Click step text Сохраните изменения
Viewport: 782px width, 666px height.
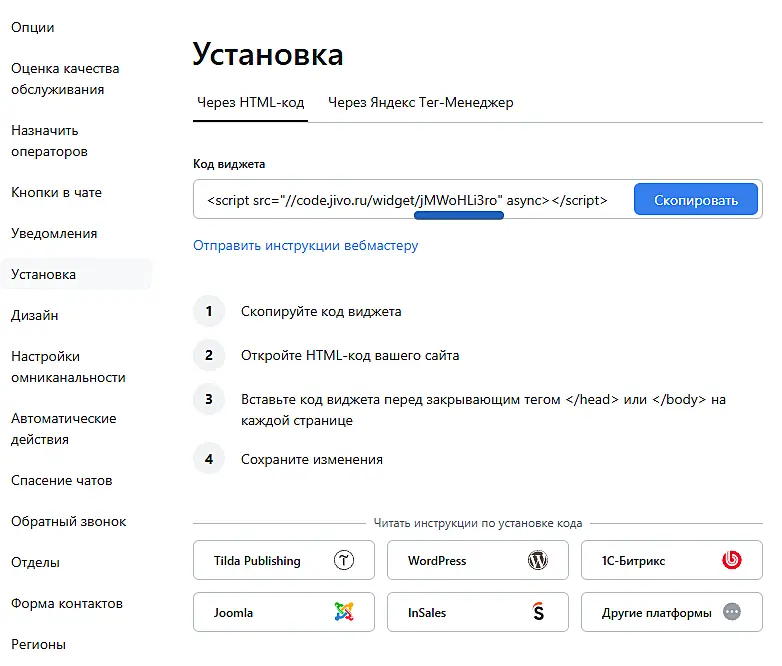pos(312,459)
